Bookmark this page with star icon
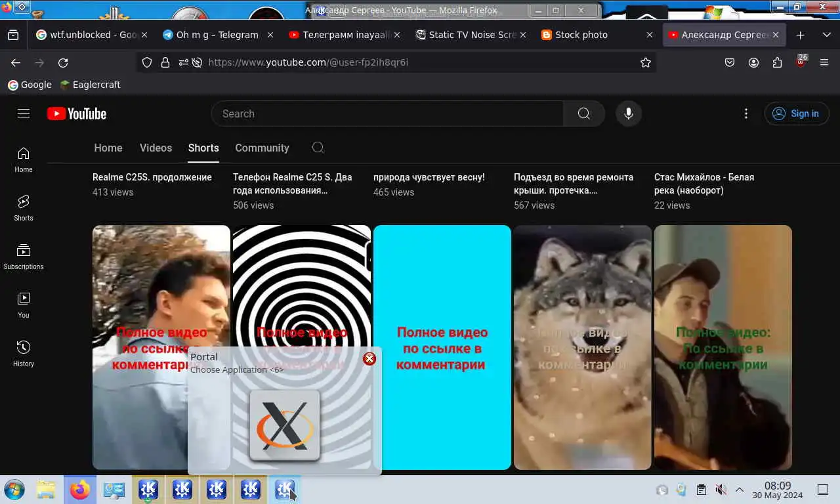This screenshot has height=504, width=840. coord(646,62)
